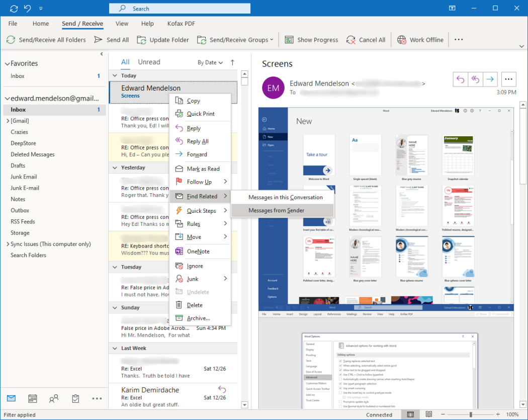The image size is (528, 420).
Task: Click the Reply All arrow in reading pane
Action: coord(475,79)
